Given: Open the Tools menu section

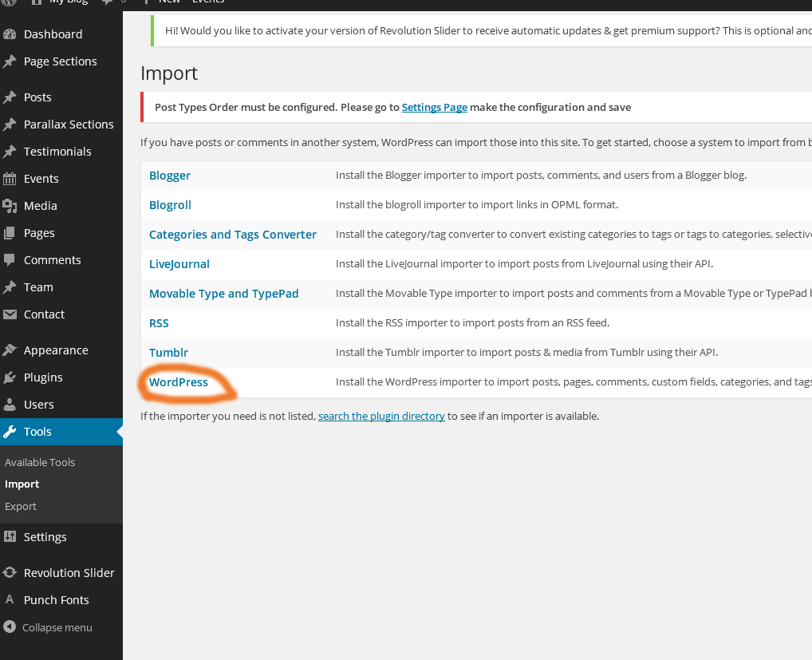Looking at the screenshot, I should coord(37,432).
